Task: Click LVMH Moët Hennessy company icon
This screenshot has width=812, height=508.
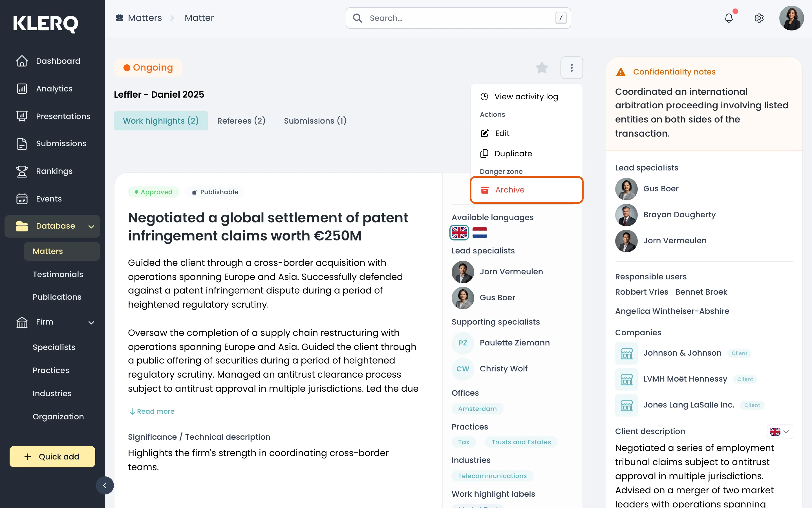Action: (x=626, y=379)
